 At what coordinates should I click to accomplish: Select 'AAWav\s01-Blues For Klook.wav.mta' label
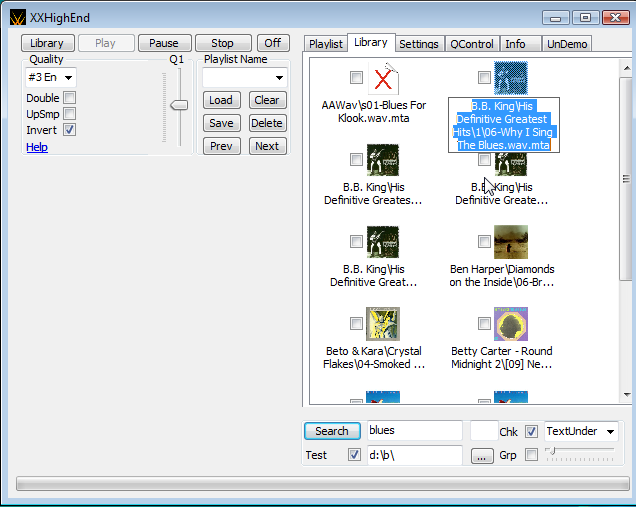374,112
